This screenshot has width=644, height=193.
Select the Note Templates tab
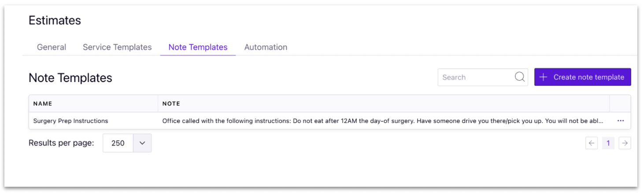click(x=198, y=47)
